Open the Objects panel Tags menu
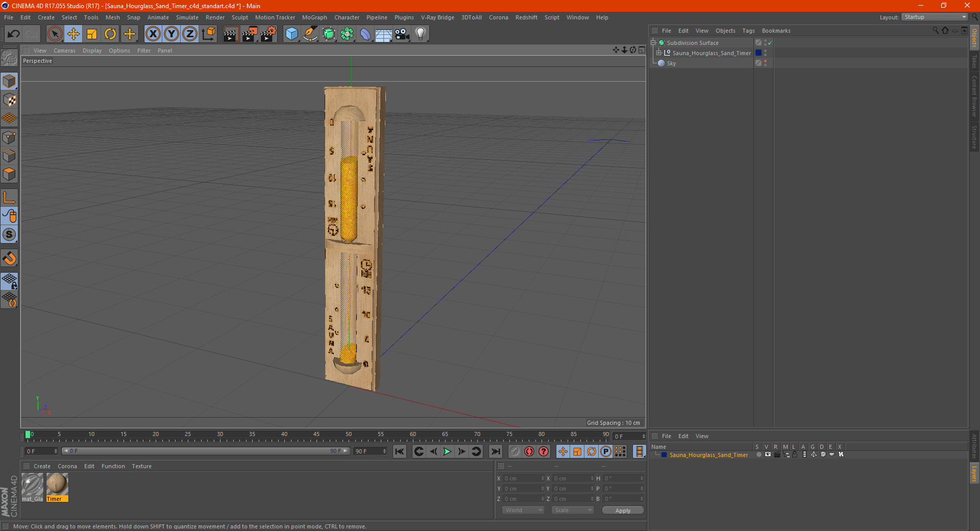This screenshot has width=980, height=531. click(748, 31)
